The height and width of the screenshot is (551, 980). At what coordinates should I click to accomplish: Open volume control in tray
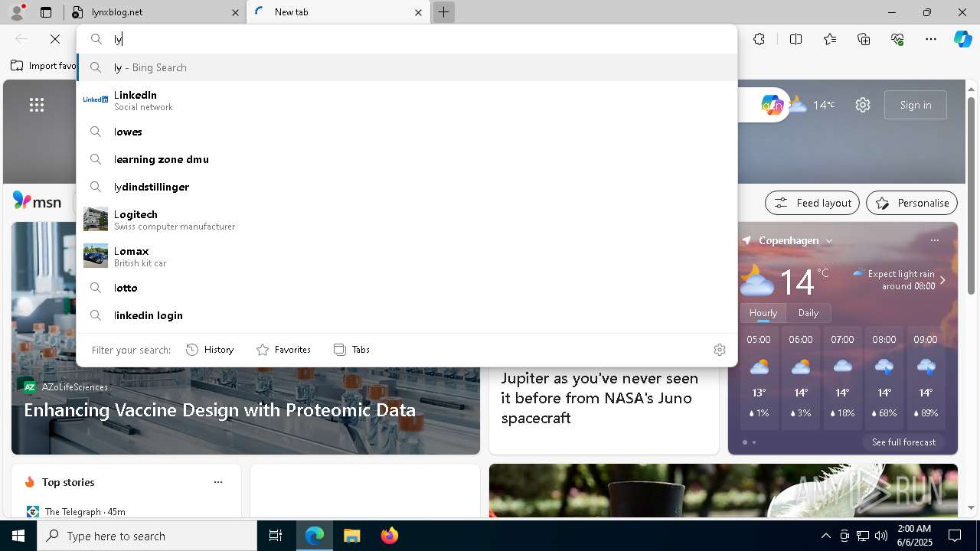tap(881, 536)
